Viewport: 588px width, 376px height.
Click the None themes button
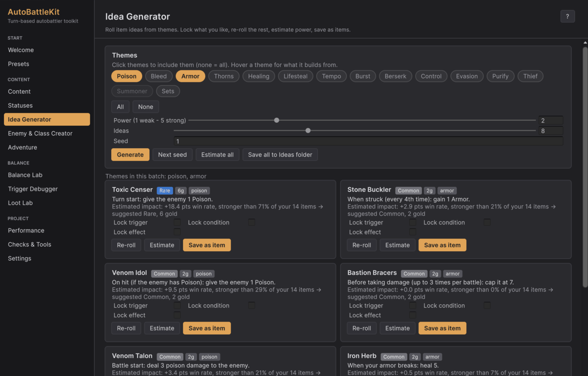click(146, 107)
